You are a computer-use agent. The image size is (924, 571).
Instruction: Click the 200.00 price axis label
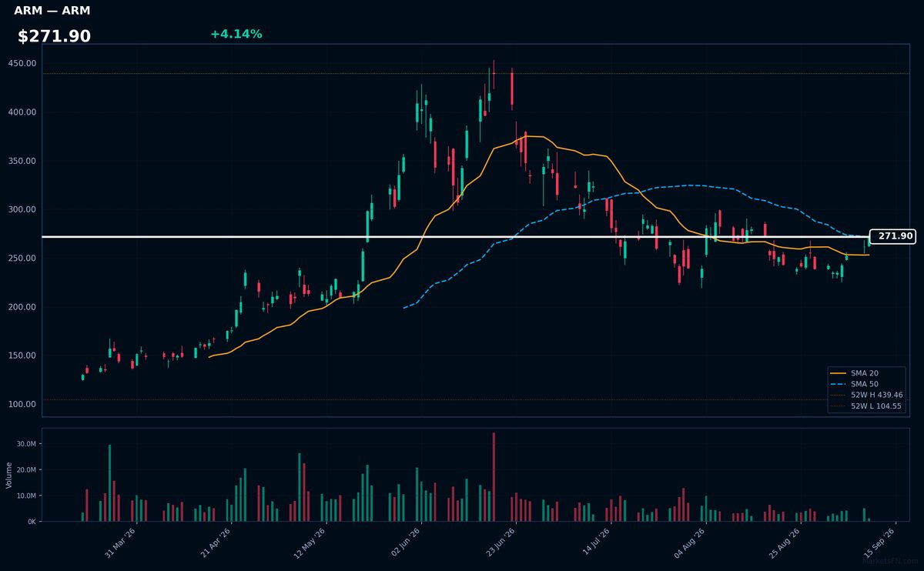coord(22,307)
